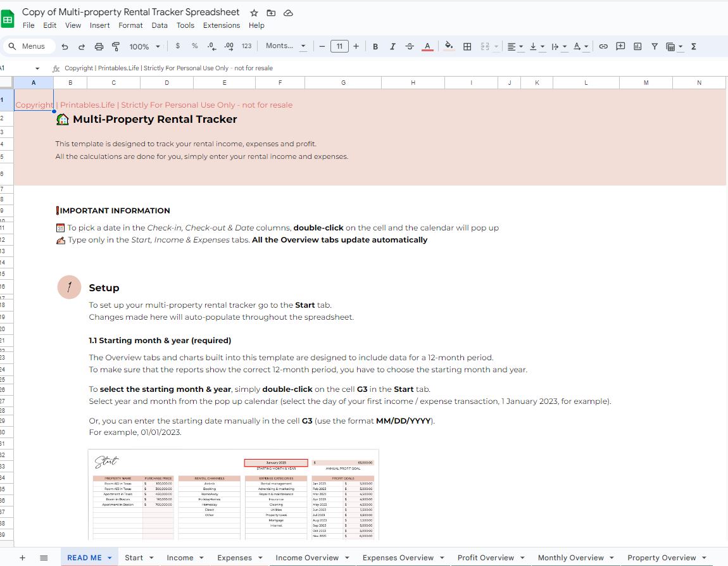
Task: Increase decimal places icon
Action: coord(229,46)
